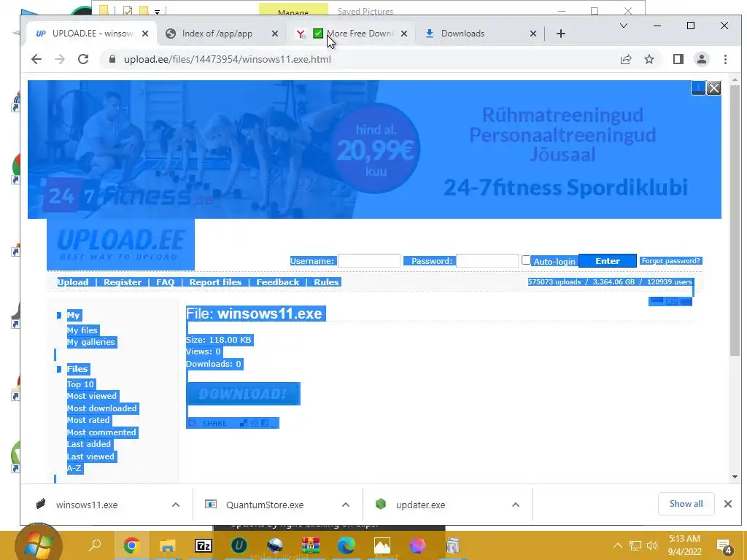Switch to Index of /app/app tab
Screen dimensions: 747x560
coord(217,34)
